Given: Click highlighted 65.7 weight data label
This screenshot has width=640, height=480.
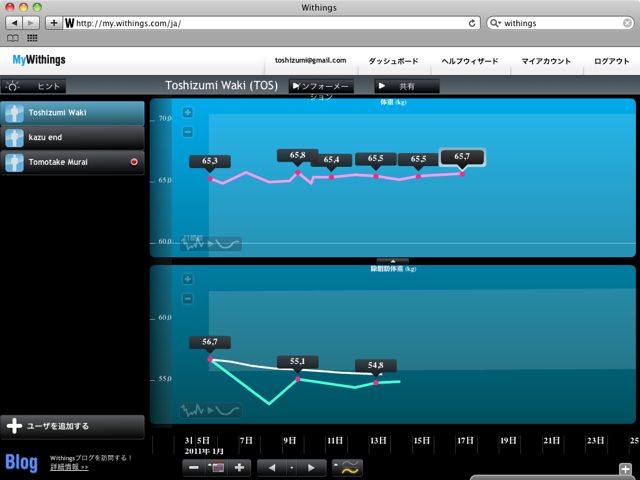Looking at the screenshot, I should pyautogui.click(x=462, y=156).
